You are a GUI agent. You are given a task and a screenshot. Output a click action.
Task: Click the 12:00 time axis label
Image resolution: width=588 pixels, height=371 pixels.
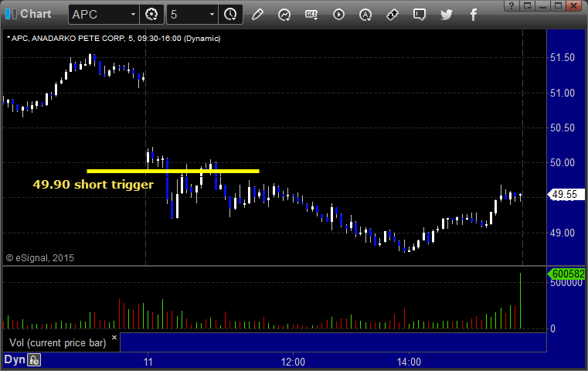[x=293, y=362]
